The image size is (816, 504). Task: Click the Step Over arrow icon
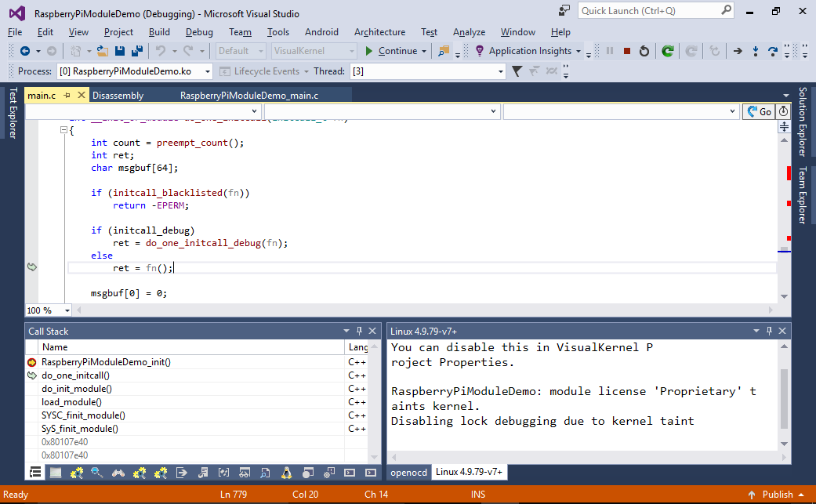(773, 51)
